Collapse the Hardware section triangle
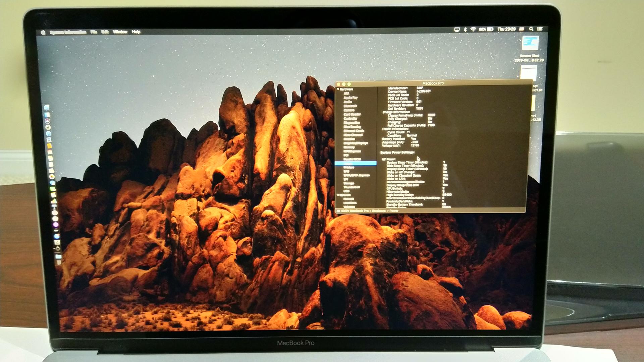This screenshot has width=644, height=362. (x=338, y=89)
